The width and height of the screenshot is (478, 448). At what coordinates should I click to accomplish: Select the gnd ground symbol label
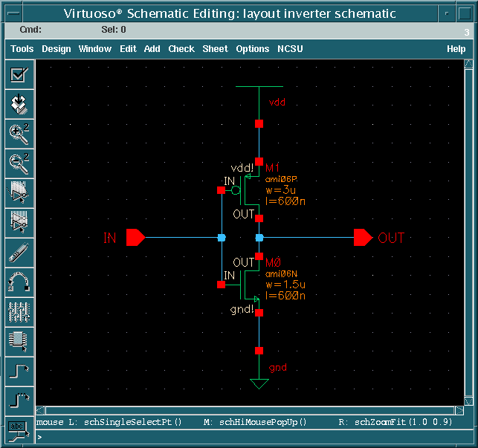click(278, 368)
